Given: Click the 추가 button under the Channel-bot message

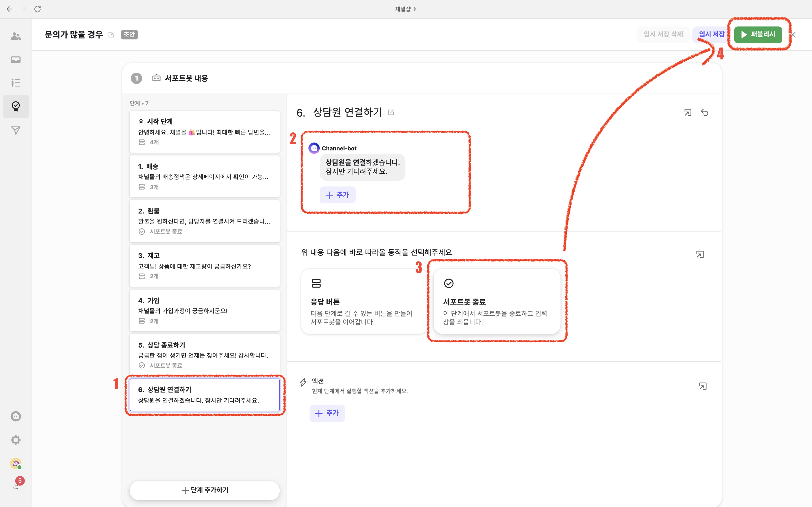Looking at the screenshot, I should click(337, 195).
